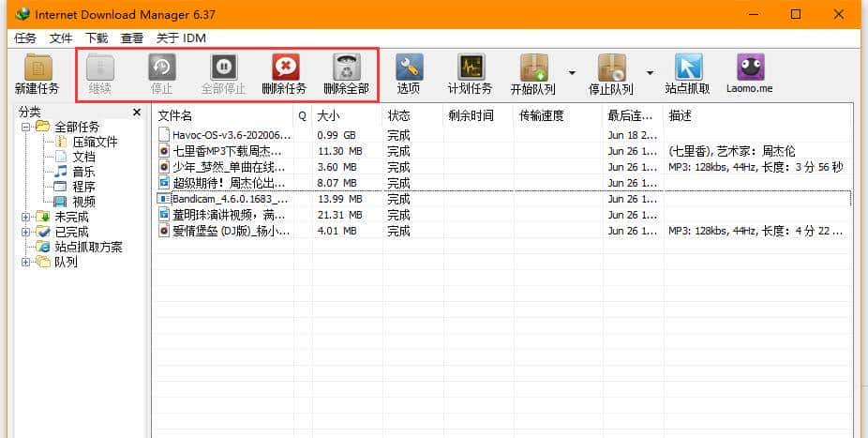The width and height of the screenshot is (868, 438).
Task: Expand the 队列 tree node
Action: pos(25,263)
